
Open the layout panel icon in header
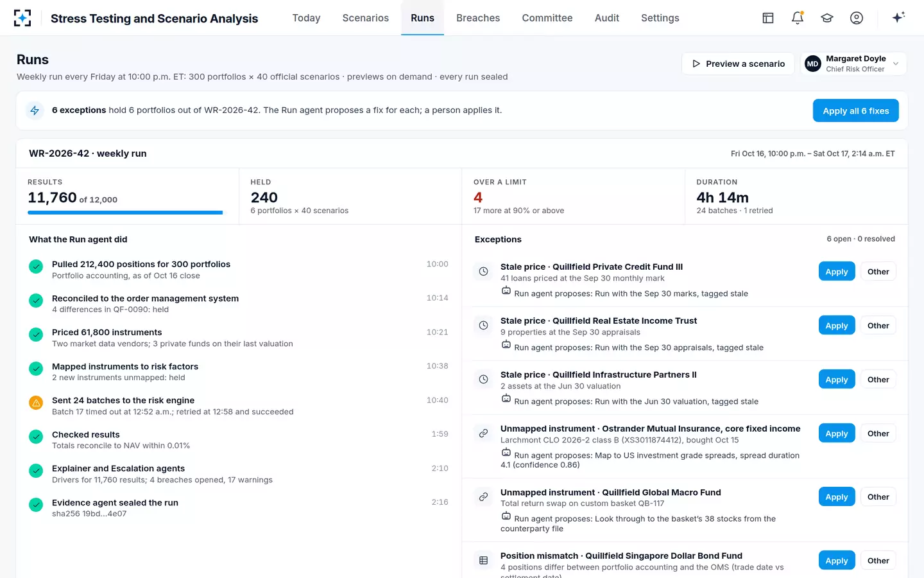[x=768, y=18]
